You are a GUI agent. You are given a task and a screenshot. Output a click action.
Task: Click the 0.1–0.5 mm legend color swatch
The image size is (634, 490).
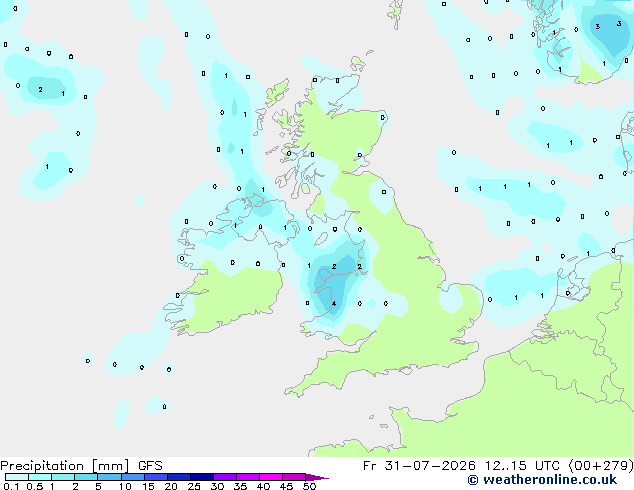click(x=17, y=477)
